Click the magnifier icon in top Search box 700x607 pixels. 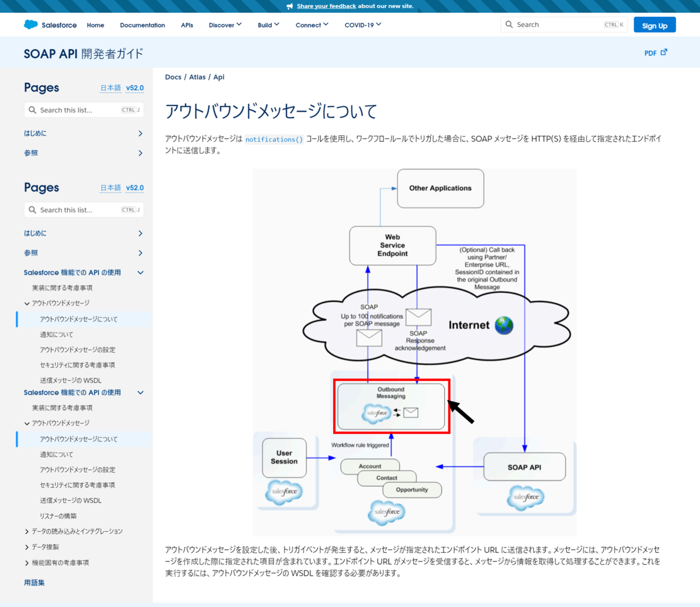[509, 24]
